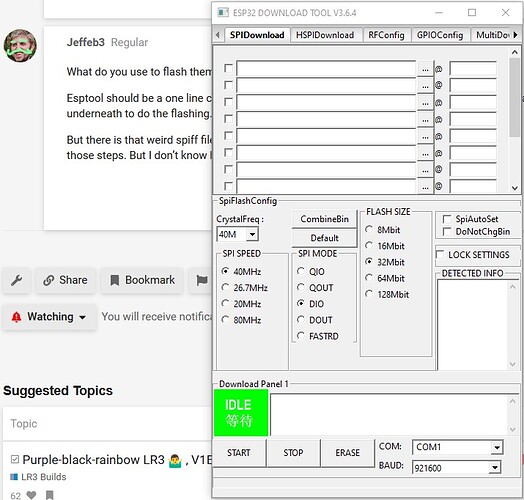Image resolution: width=524 pixels, height=500 pixels.
Task: Open LR3 Builds category link
Action: click(38, 477)
